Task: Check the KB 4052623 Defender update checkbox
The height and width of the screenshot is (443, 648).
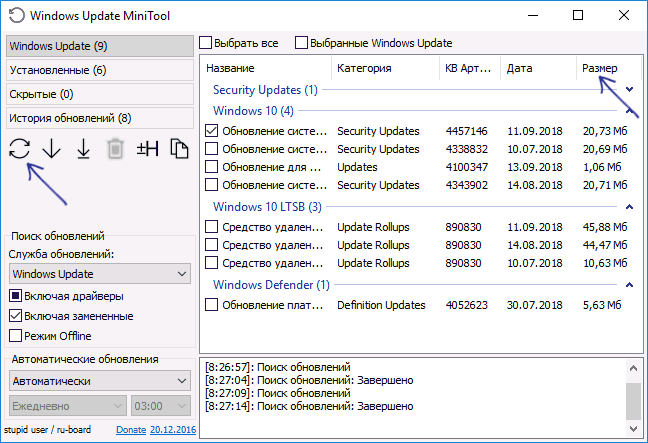Action: point(212,305)
